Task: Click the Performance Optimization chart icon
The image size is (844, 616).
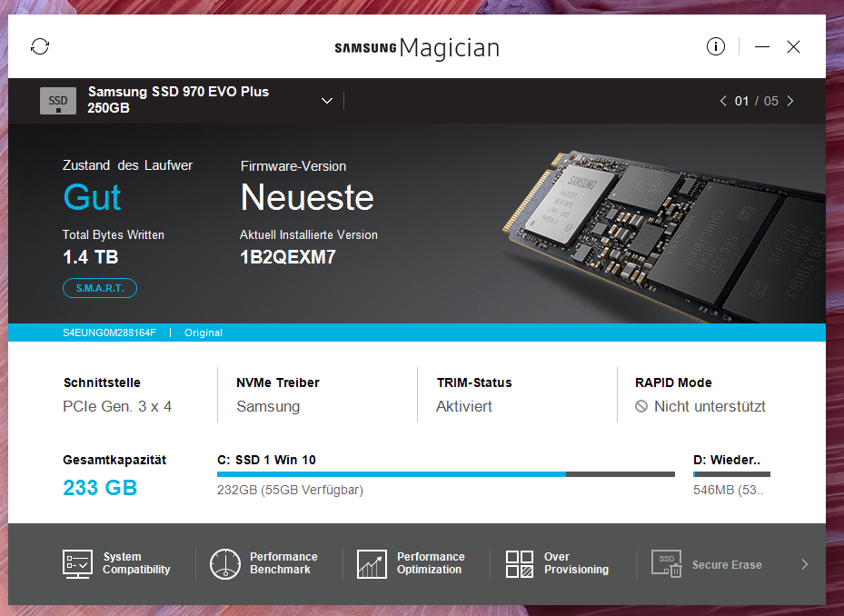Action: pyautogui.click(x=372, y=564)
